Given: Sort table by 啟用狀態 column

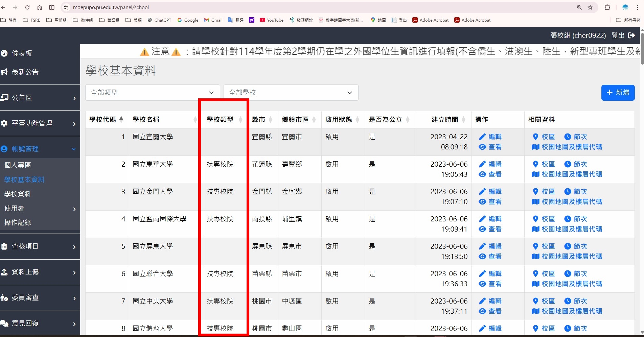Looking at the screenshot, I should pyautogui.click(x=343, y=119).
